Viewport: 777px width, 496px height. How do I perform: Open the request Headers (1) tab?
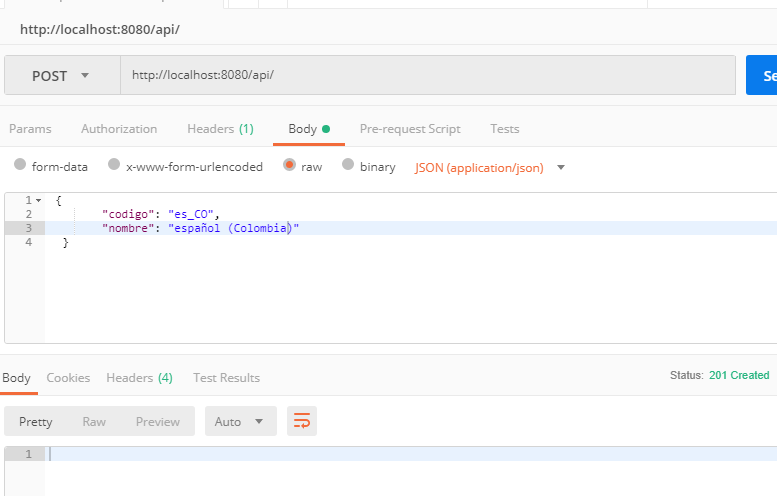(x=221, y=129)
